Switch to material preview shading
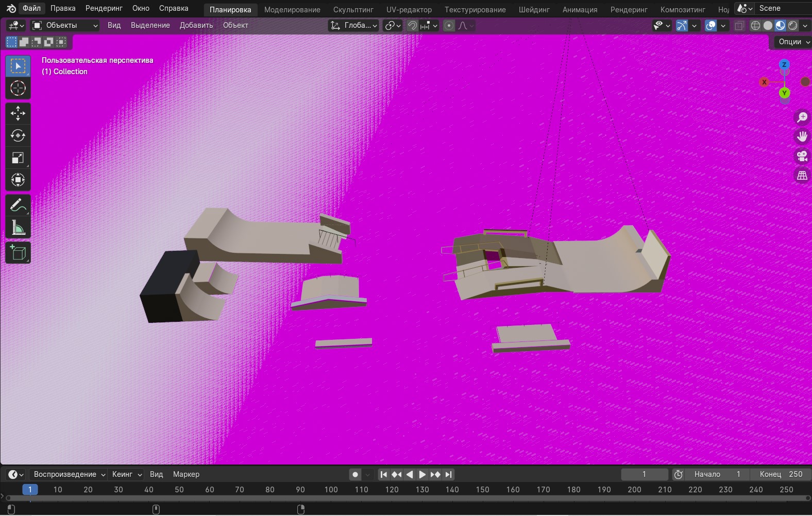 pos(780,25)
